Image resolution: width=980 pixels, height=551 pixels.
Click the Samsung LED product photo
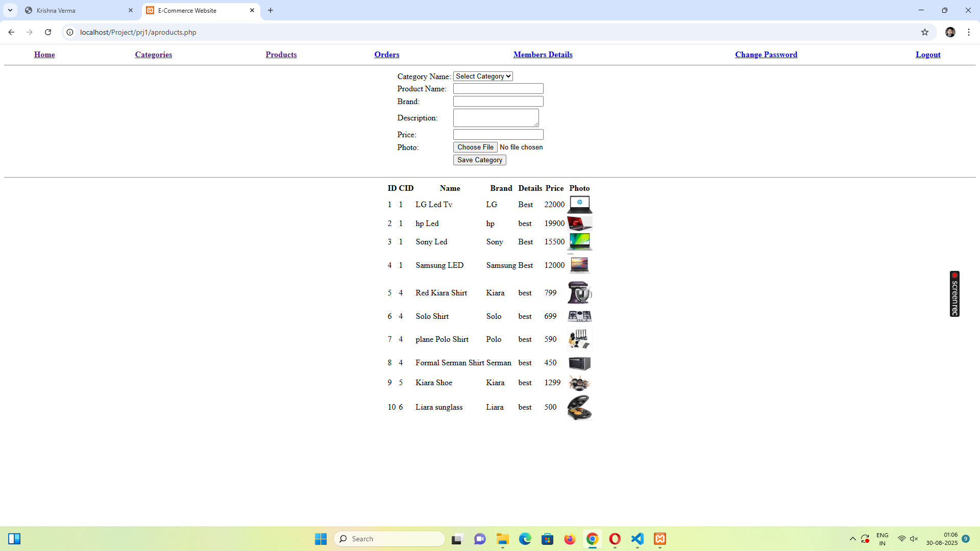(x=580, y=265)
